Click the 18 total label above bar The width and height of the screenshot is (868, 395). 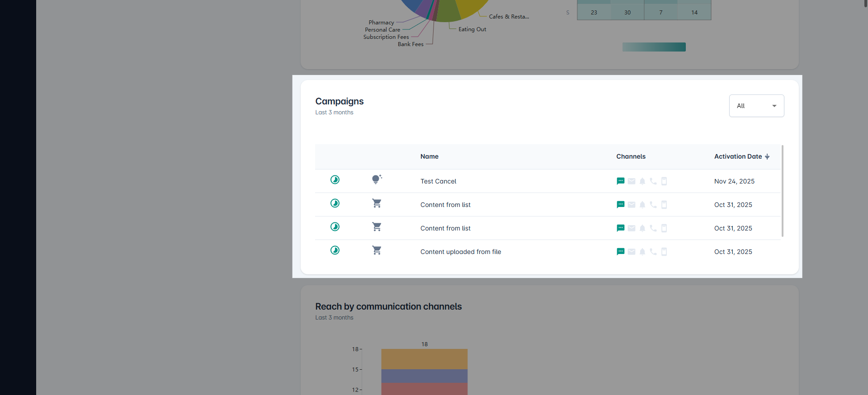(425, 344)
